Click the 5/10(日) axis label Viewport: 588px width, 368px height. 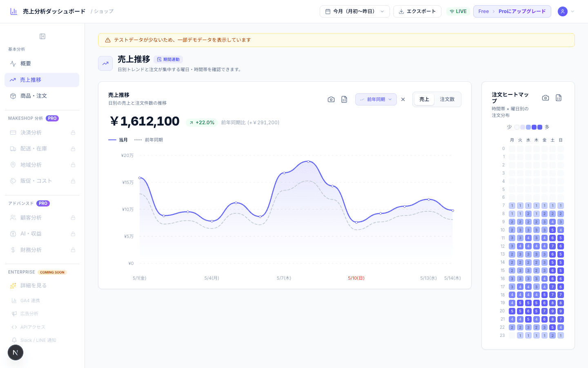pos(356,278)
